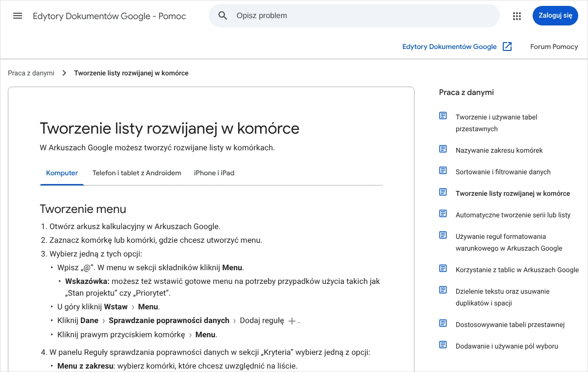This screenshot has height=372, width=588.
Task: Click the Opisz problem search field
Action: click(354, 16)
